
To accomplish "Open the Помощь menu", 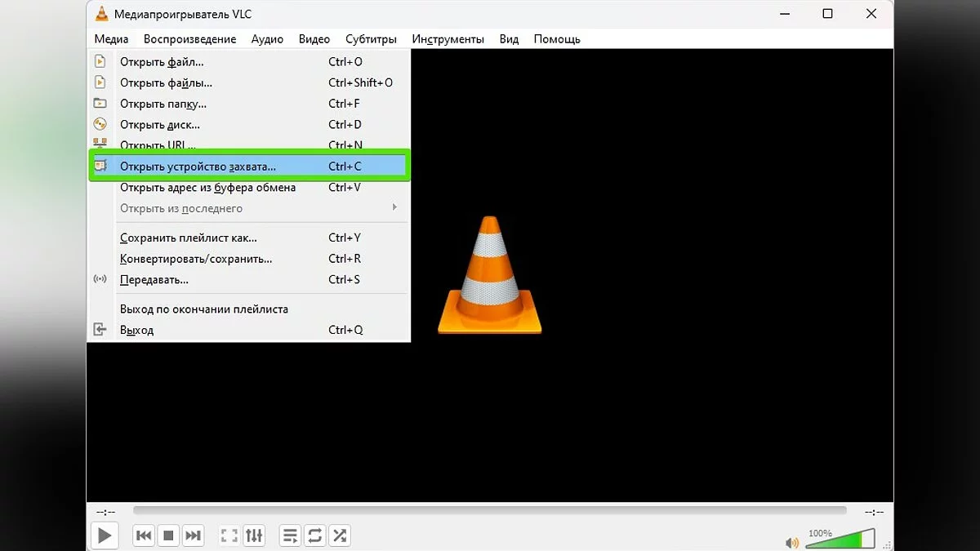I will click(x=557, y=39).
